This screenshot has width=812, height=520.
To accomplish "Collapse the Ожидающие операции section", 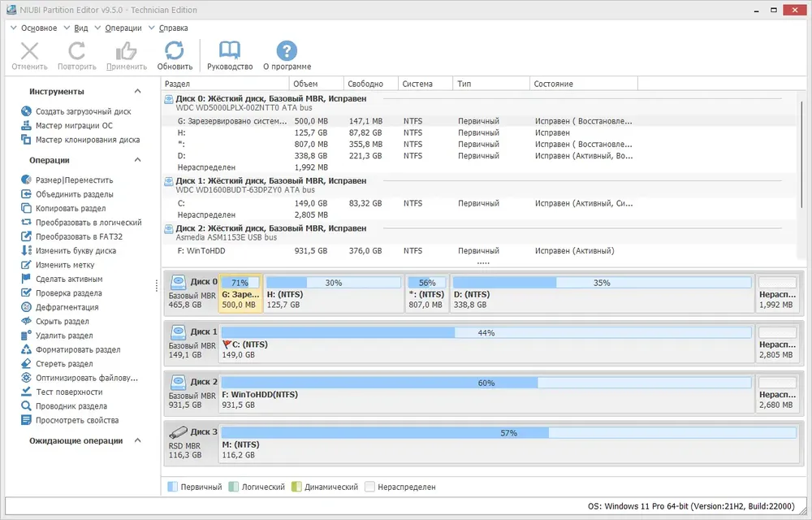I will point(138,440).
